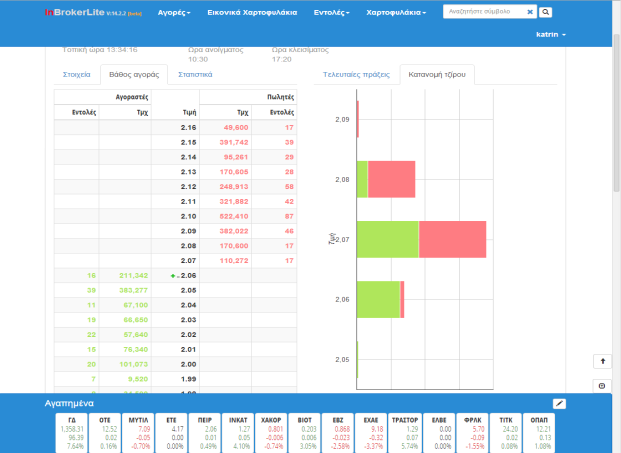Go to Εικονικά Χαρτοφυλάκια
621x453 pixels.
250,13
